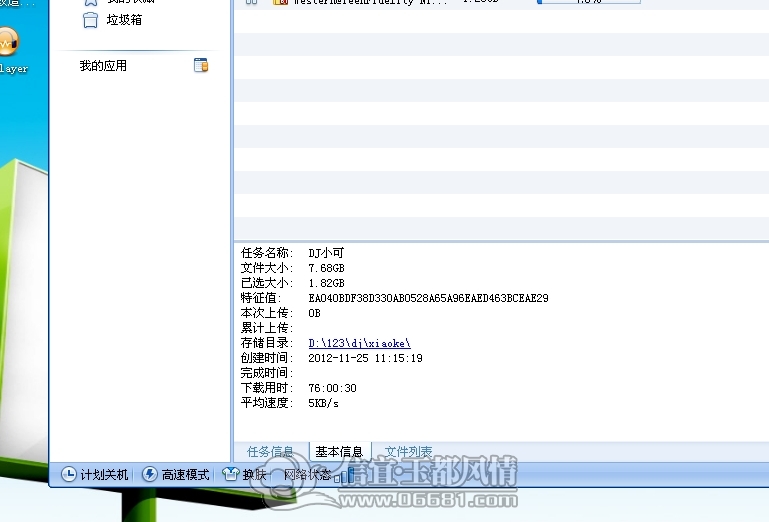Select the 我的应用 section label
The width and height of the screenshot is (769, 522).
coord(103,66)
